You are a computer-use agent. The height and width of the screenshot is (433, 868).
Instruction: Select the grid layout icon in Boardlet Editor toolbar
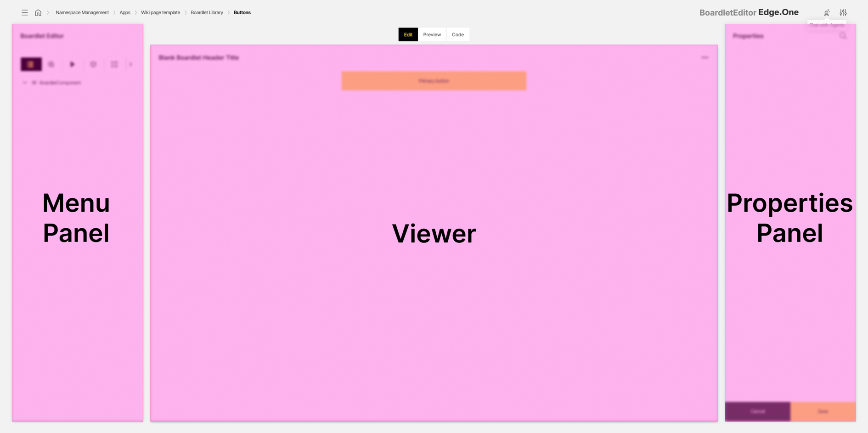click(x=114, y=64)
